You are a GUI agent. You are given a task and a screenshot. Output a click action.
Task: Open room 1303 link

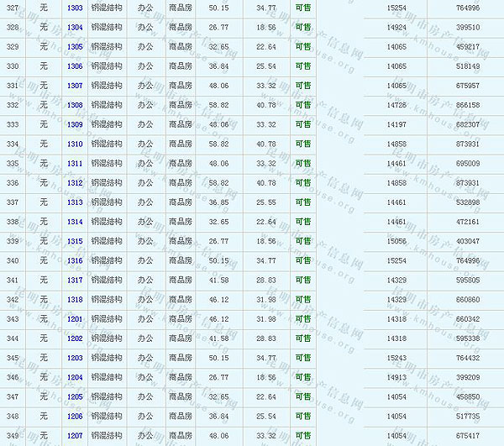click(75, 8)
